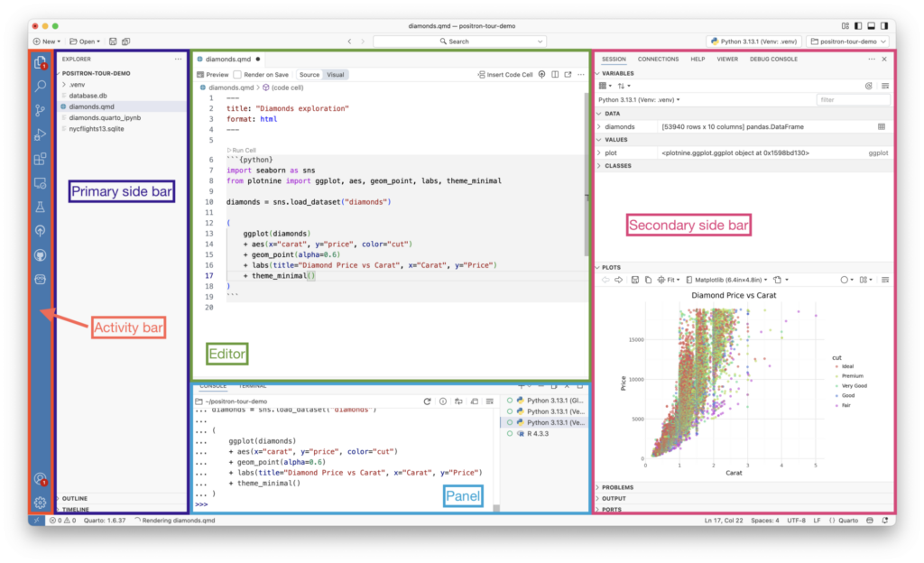The width and height of the screenshot is (924, 563).
Task: Open the Run and Debug view
Action: (x=42, y=134)
